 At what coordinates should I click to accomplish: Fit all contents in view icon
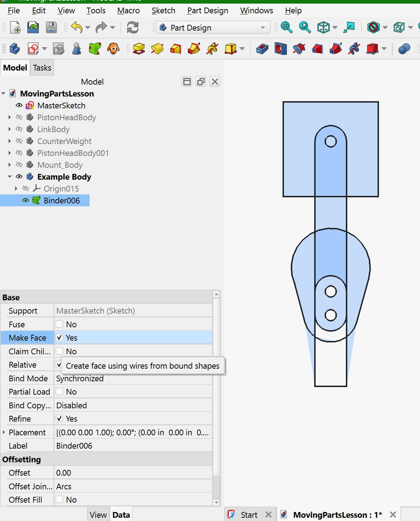(x=286, y=27)
